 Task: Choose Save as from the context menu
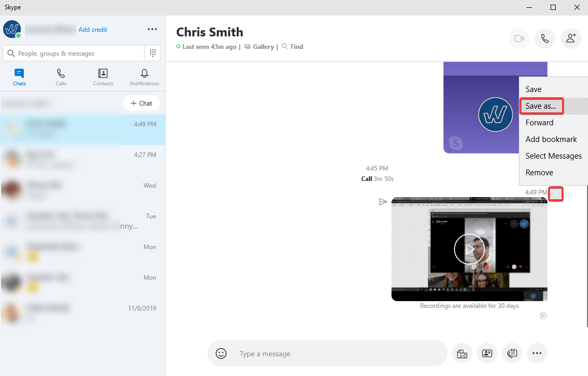[541, 106]
